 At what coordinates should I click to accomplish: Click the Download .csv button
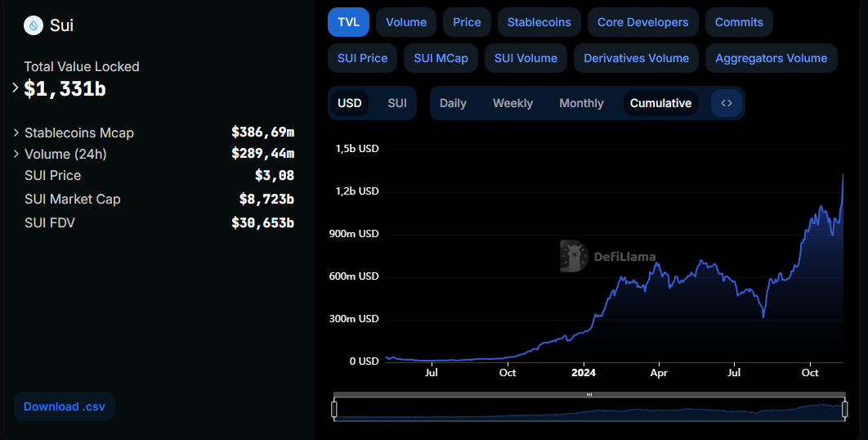coord(65,406)
